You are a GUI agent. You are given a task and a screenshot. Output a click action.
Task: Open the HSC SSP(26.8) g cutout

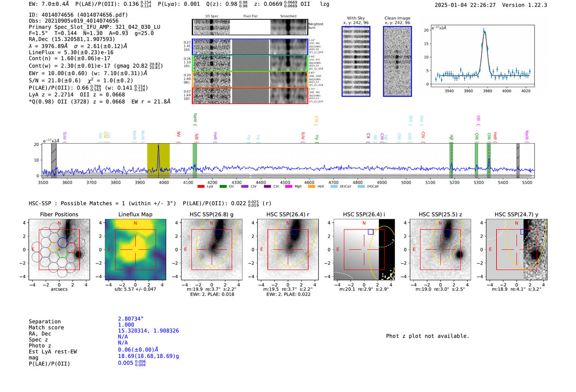(211, 249)
